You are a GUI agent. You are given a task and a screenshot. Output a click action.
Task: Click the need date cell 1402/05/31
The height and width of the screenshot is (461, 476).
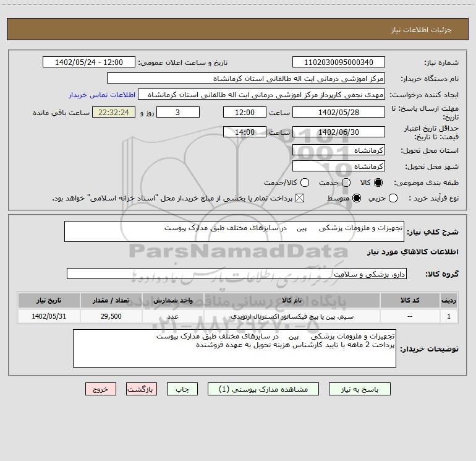point(49,316)
